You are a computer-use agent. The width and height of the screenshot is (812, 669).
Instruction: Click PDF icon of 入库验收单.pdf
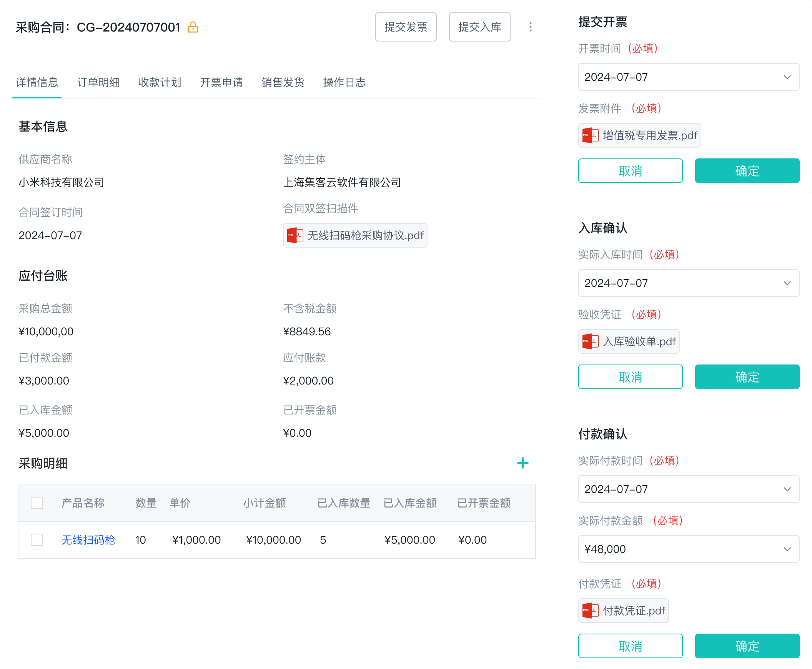point(590,341)
